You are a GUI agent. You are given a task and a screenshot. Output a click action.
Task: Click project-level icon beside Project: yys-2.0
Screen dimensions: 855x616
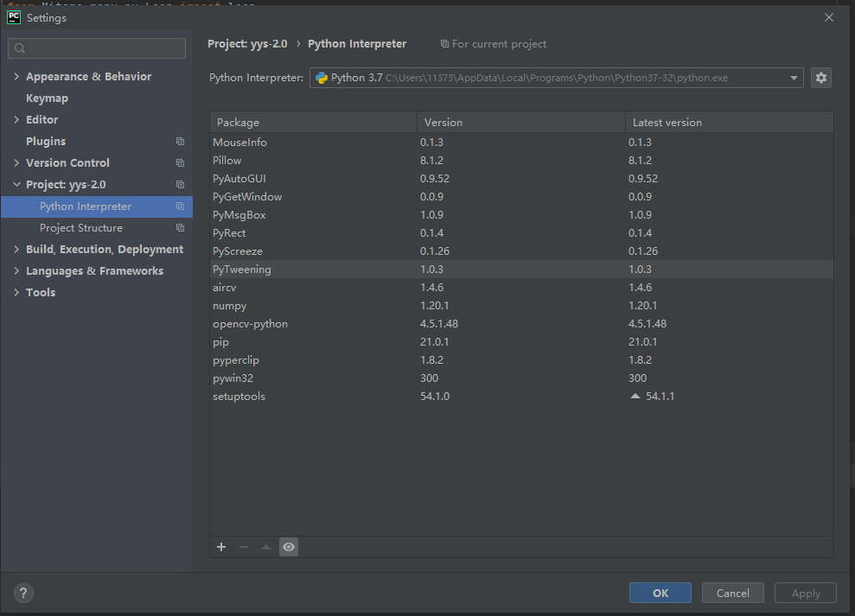[x=180, y=185]
